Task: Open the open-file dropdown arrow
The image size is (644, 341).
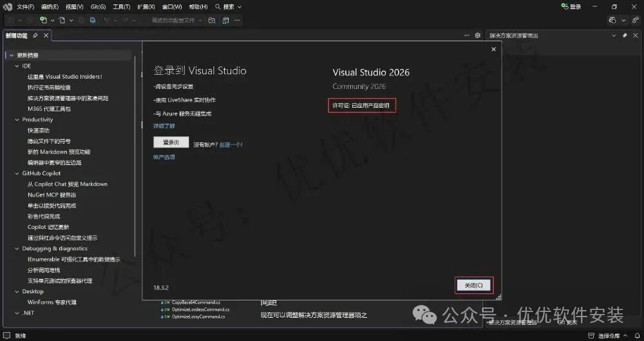Action: tap(71, 20)
